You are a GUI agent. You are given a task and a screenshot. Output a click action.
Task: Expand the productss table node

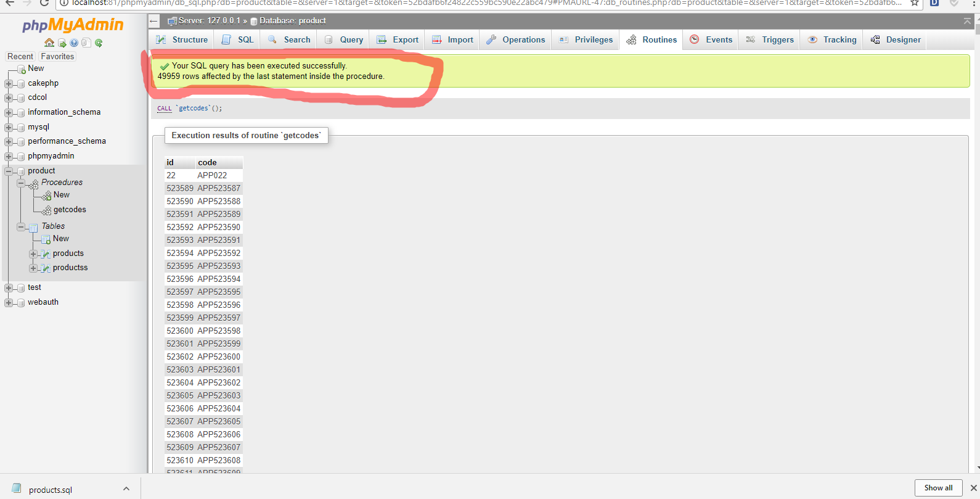click(x=33, y=268)
